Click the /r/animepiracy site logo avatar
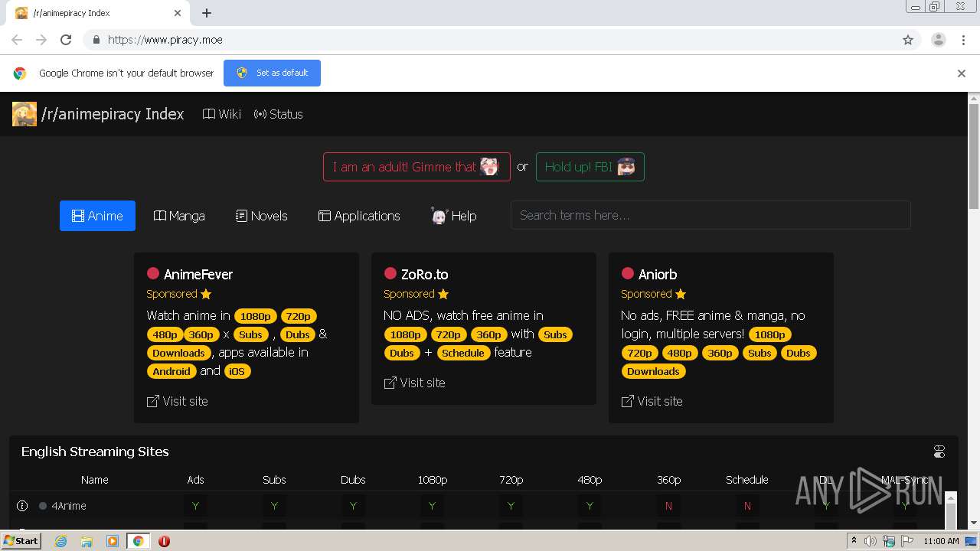 (x=24, y=114)
